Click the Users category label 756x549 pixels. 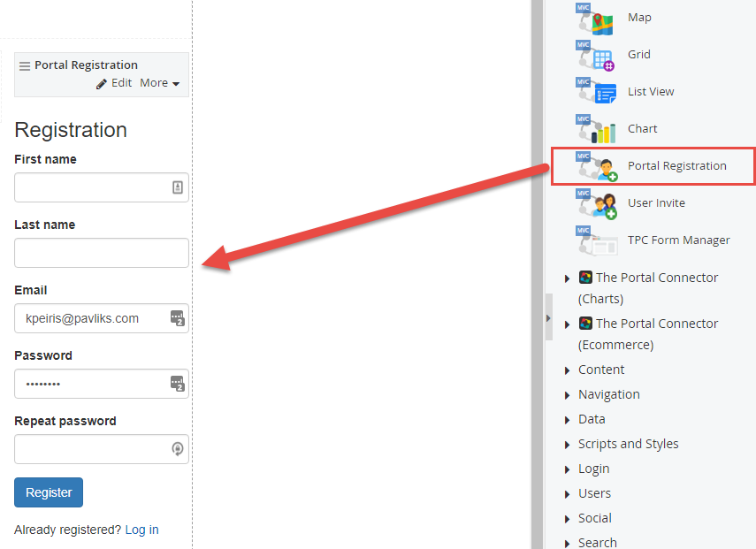pos(594,493)
